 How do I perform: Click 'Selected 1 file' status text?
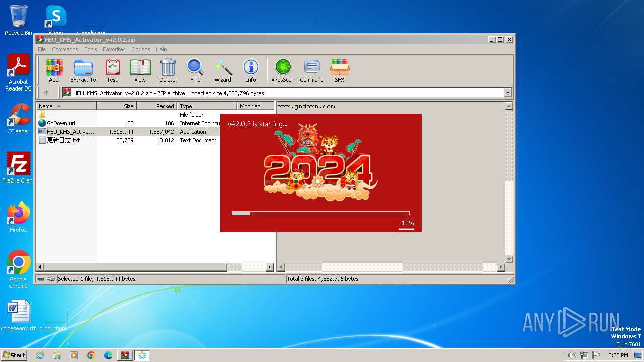click(97, 279)
